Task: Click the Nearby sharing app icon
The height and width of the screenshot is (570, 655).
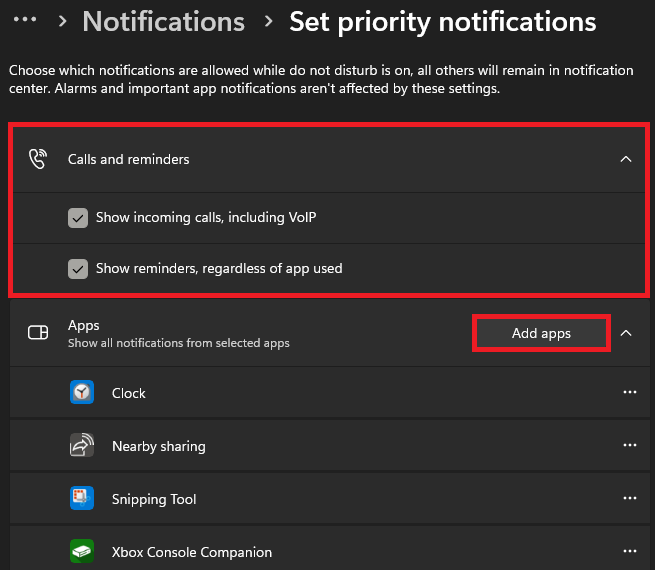Action: (82, 446)
